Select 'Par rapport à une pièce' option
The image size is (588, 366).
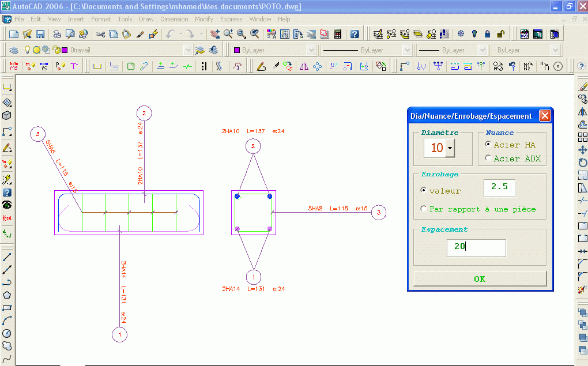424,209
